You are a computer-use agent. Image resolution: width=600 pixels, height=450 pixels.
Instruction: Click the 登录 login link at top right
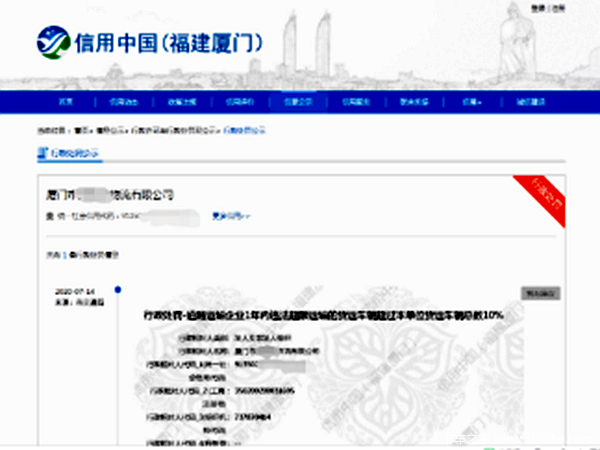539,9
